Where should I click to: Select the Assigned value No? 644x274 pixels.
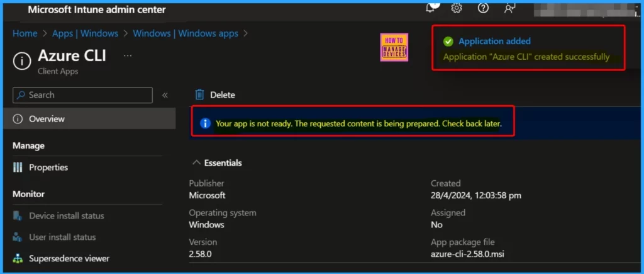(436, 225)
